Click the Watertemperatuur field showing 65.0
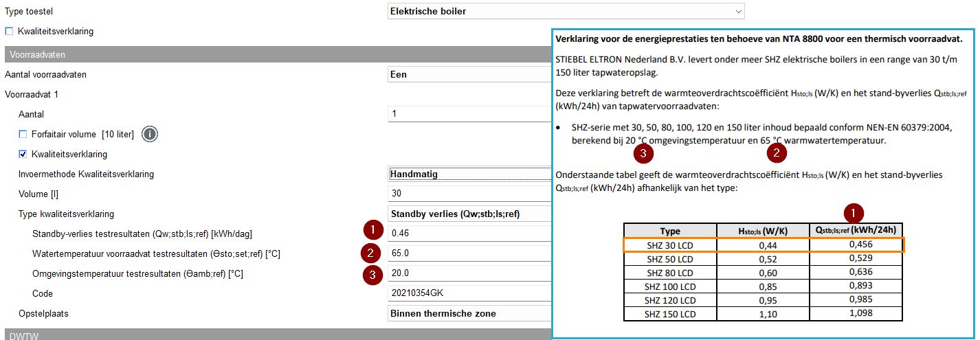Image resolution: width=980 pixels, height=340 pixels. (x=469, y=253)
